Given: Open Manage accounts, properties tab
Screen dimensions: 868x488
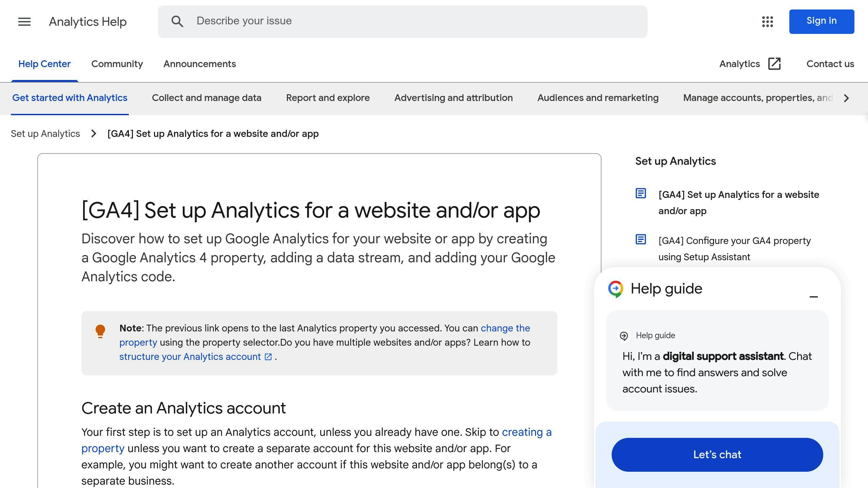Looking at the screenshot, I should click(x=758, y=98).
